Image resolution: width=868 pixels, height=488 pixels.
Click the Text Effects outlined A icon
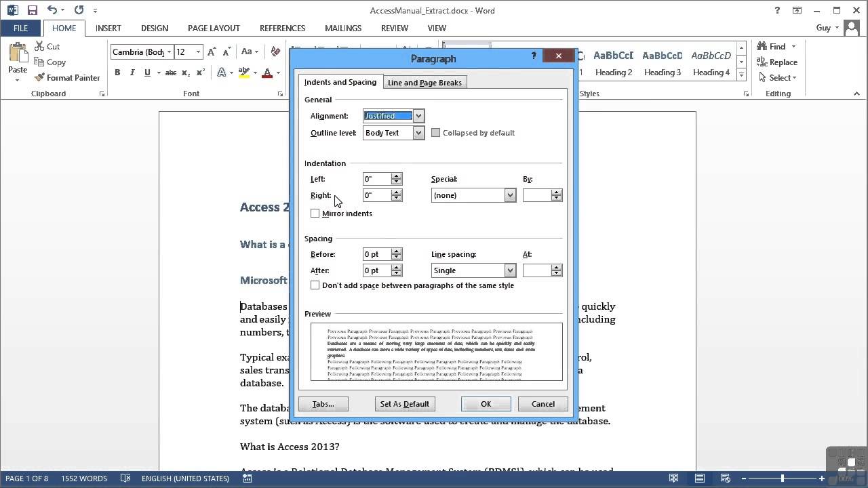pos(222,73)
